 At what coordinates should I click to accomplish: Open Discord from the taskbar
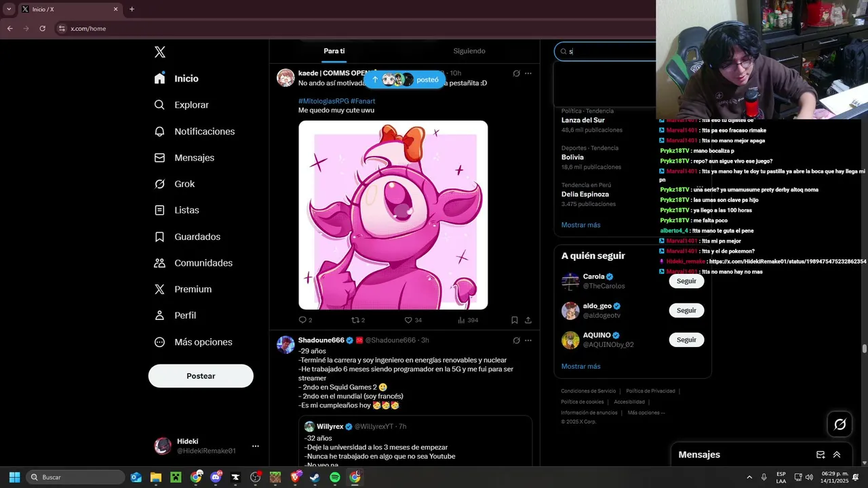(216, 477)
